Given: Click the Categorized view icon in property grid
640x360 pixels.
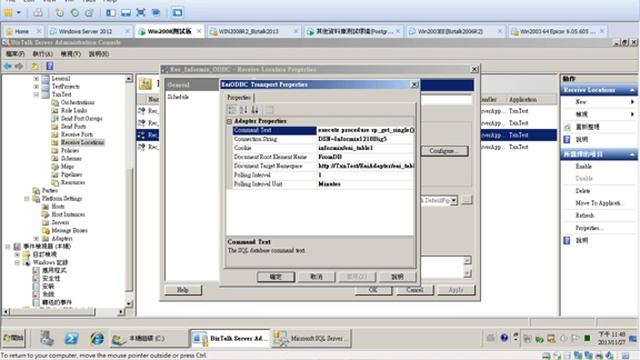Looking at the screenshot, I should (232, 110).
